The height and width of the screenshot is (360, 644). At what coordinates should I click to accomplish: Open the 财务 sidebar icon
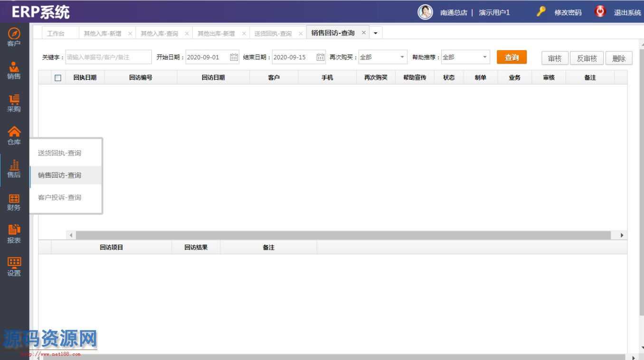coord(14,199)
